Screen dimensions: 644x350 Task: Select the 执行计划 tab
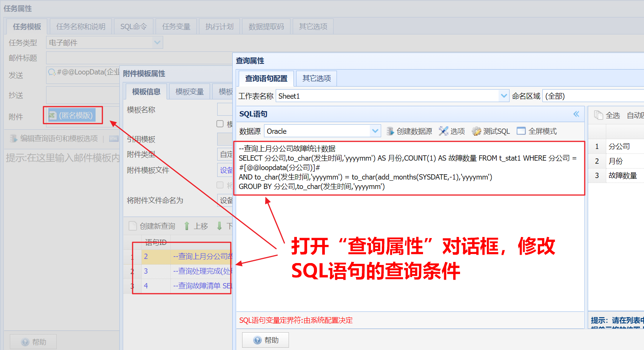point(219,26)
